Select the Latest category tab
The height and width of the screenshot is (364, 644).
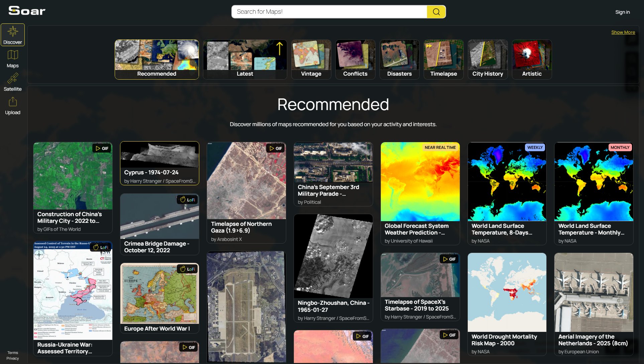[x=245, y=60]
